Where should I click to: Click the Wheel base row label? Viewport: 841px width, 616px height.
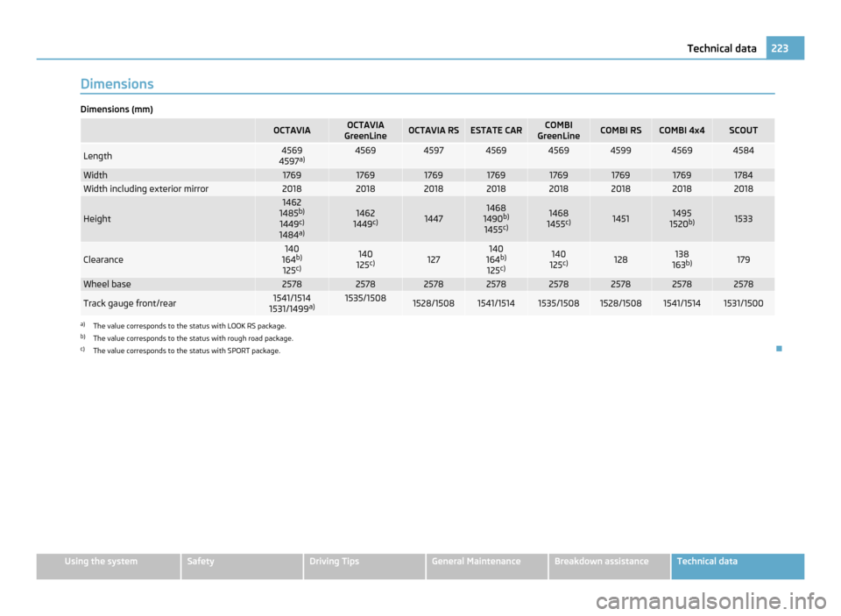107,285
